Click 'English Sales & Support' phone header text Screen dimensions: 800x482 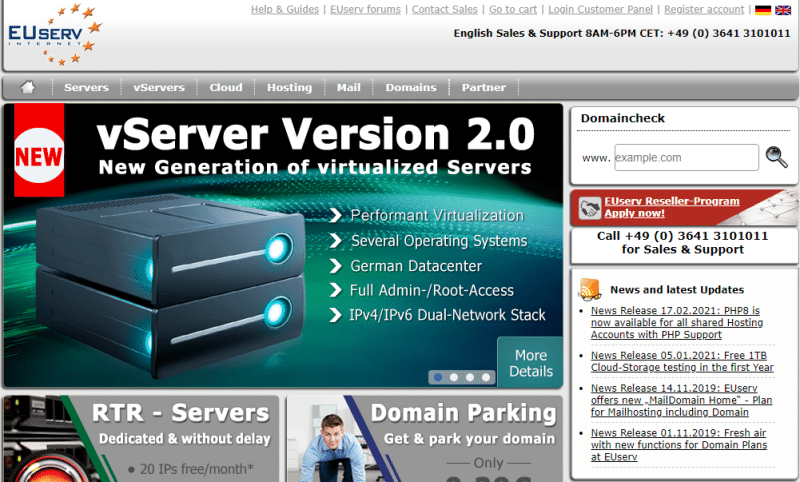coord(621,33)
